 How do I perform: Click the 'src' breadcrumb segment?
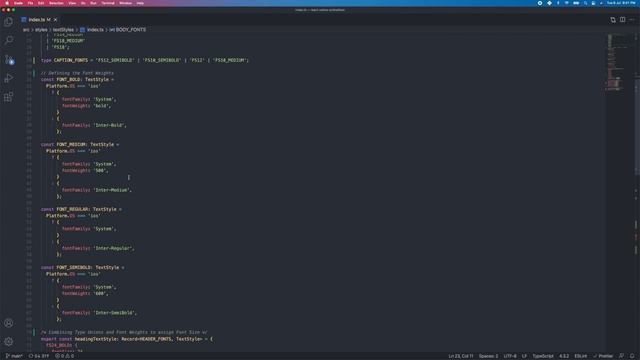click(26, 30)
